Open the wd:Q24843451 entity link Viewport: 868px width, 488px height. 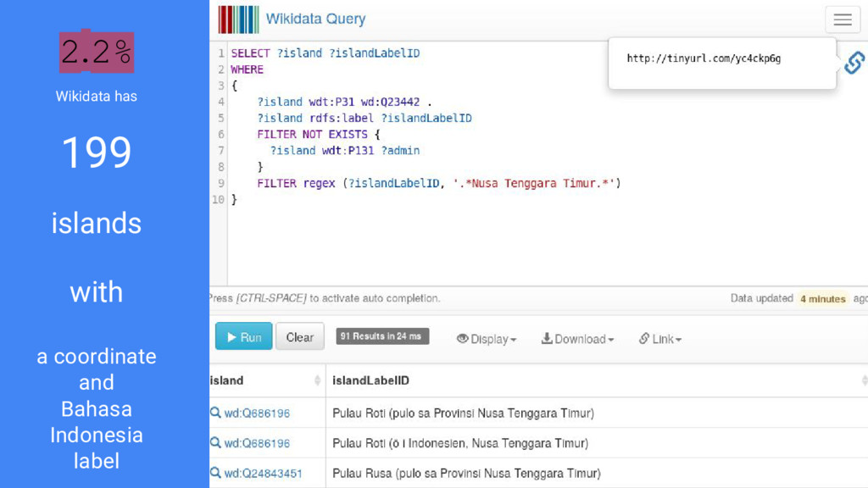point(263,474)
